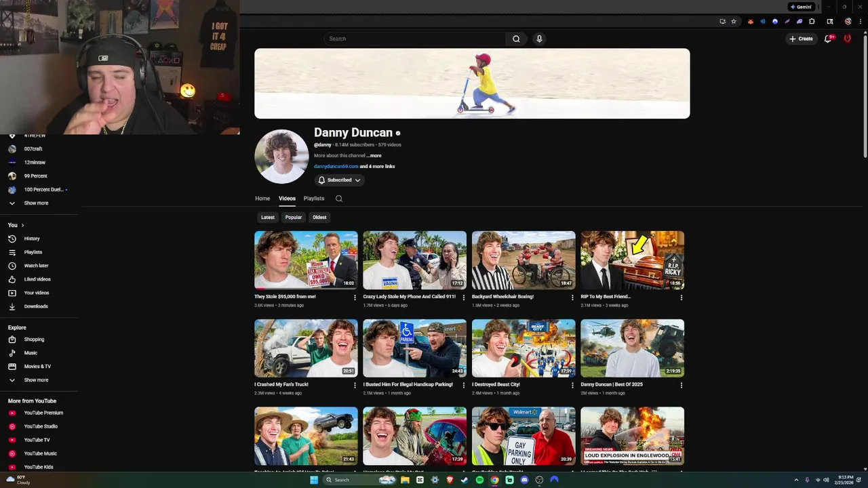Open options for They Stole $95,000 video
This screenshot has width=868, height=488.
coord(355,298)
